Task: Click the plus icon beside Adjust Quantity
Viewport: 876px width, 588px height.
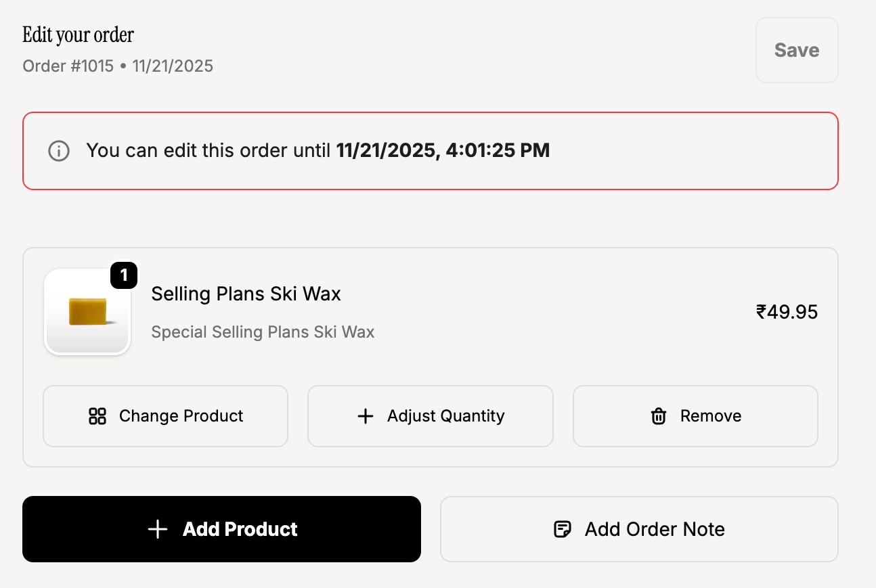Action: pos(365,416)
